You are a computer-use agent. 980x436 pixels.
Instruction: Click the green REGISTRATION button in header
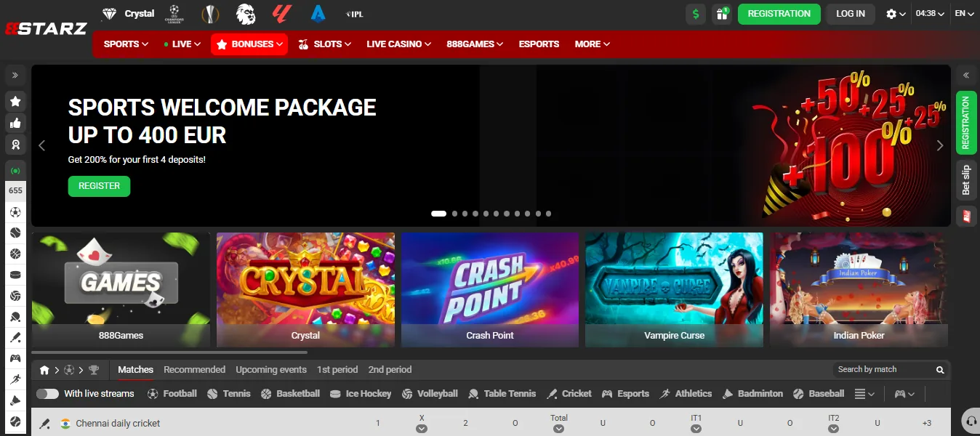coord(779,14)
